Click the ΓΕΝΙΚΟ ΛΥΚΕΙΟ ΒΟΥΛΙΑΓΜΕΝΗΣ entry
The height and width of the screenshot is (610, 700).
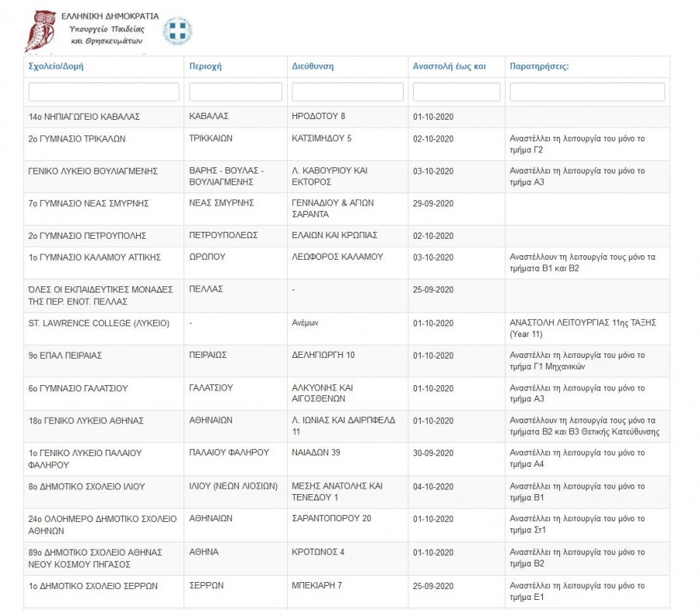tap(93, 171)
